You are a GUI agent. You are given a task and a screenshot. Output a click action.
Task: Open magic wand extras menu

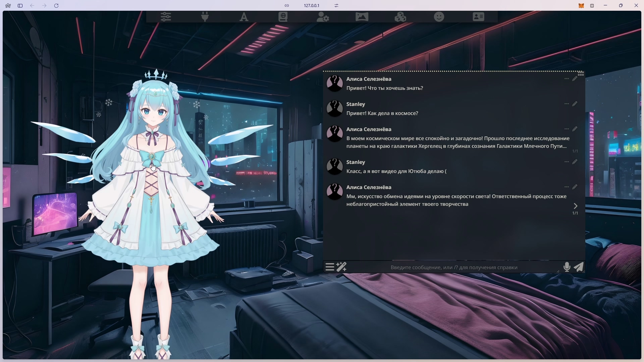pyautogui.click(x=342, y=267)
